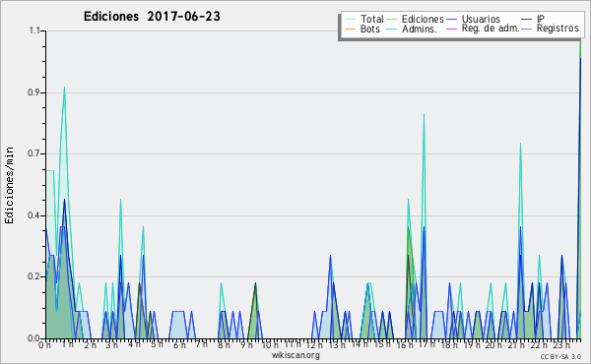Click the blue Usuarios line marker in legend
591x364 pixels.
(x=451, y=19)
